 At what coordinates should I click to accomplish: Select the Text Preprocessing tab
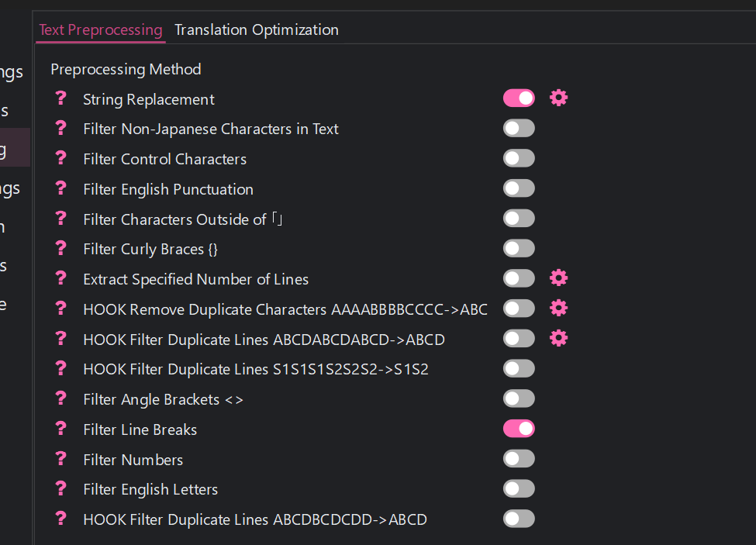pos(100,30)
